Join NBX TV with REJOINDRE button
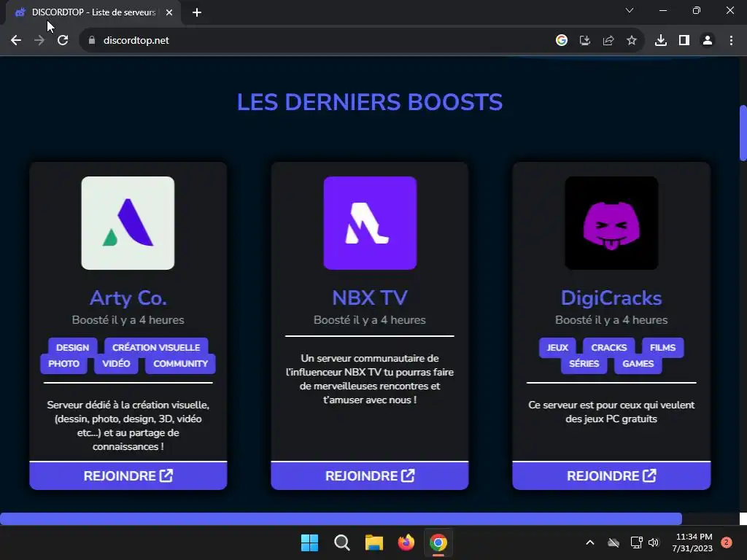 (x=370, y=475)
